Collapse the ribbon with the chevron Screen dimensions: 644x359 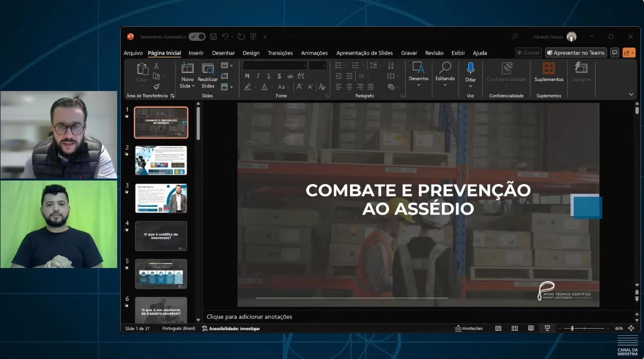(x=631, y=95)
